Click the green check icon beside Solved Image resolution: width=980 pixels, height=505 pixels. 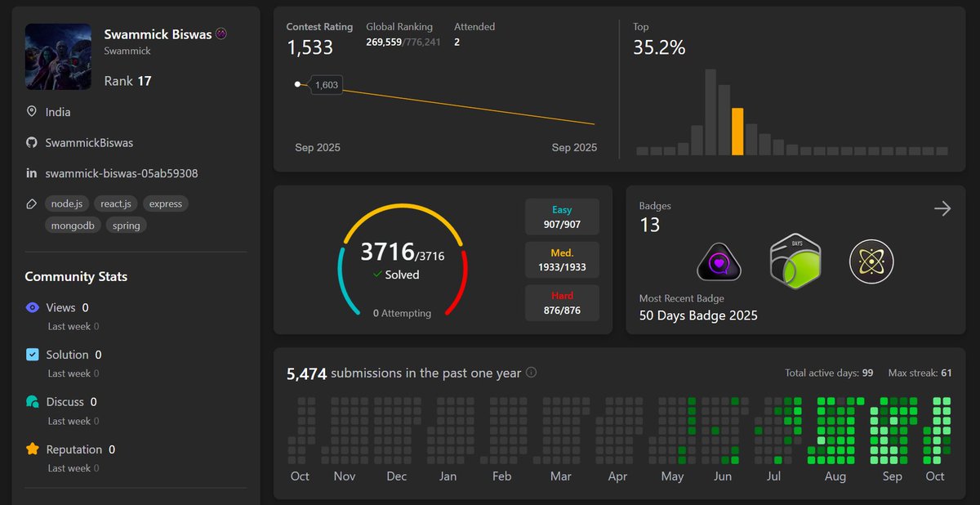377,275
